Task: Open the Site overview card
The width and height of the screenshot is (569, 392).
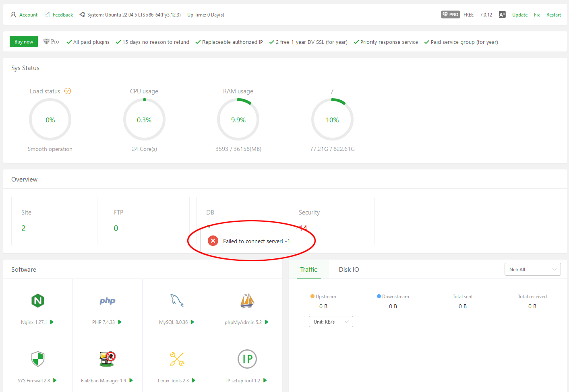Action: pyautogui.click(x=54, y=221)
